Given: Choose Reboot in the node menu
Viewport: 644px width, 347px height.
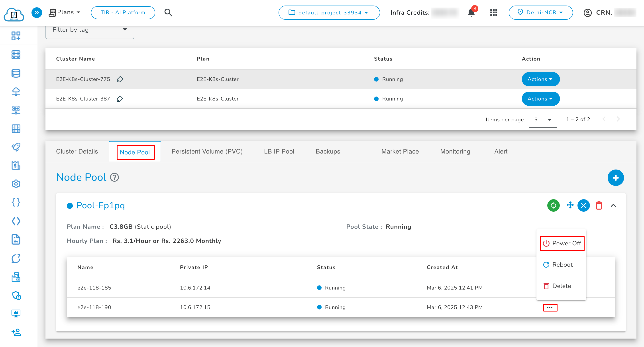Looking at the screenshot, I should [x=558, y=264].
